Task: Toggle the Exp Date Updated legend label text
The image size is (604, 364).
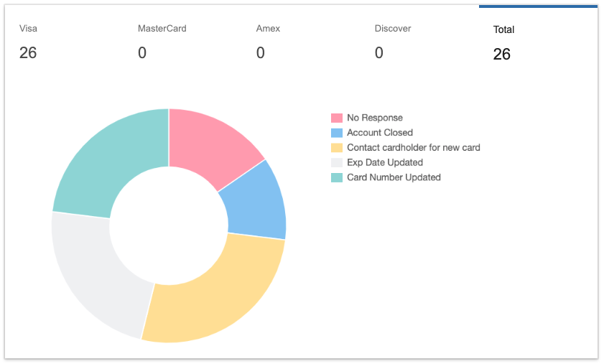Action: (385, 162)
